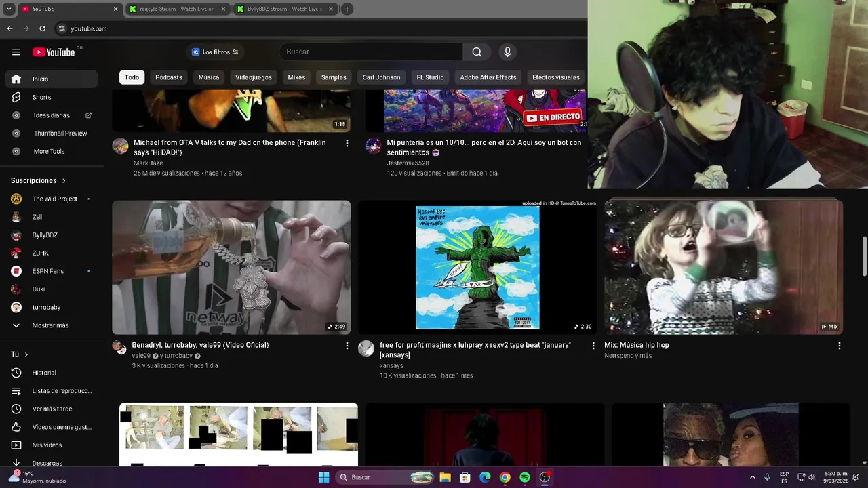Open xansays channel link
The height and width of the screenshot is (488, 868).
coord(391,366)
